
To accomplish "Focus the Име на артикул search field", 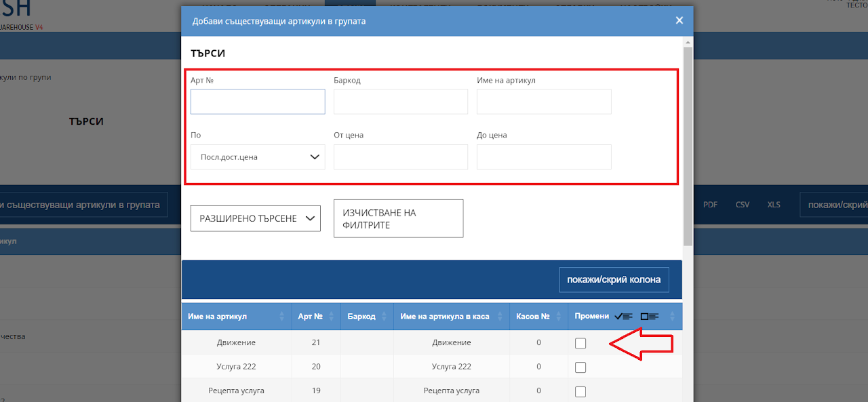I will point(544,102).
